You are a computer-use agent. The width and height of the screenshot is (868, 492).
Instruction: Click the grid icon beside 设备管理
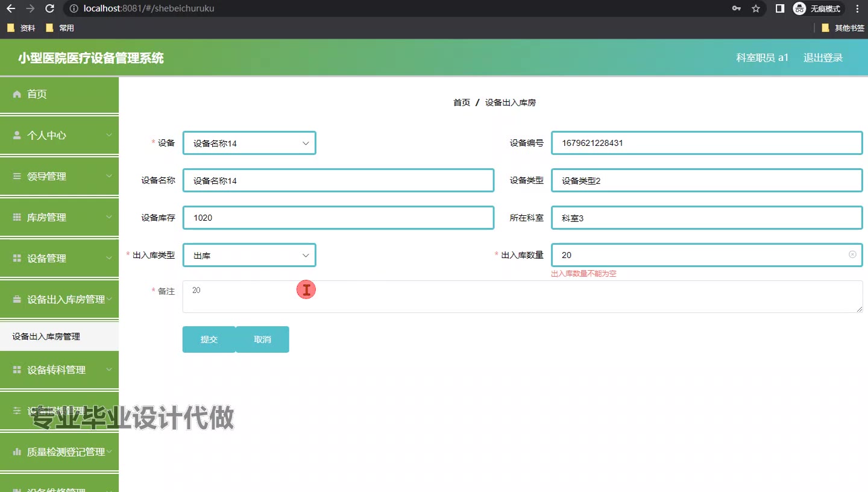tap(17, 258)
